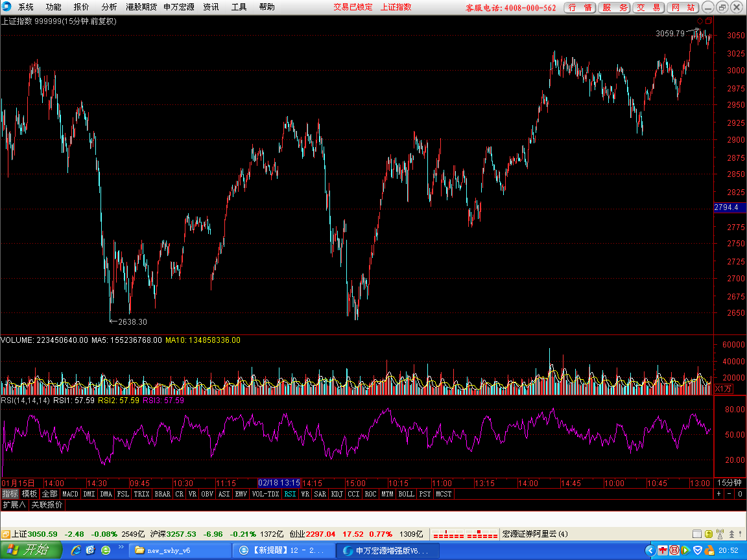This screenshot has height=560, width=747.
Task: Click the X1万 volume unit label
Action: [x=724, y=389]
